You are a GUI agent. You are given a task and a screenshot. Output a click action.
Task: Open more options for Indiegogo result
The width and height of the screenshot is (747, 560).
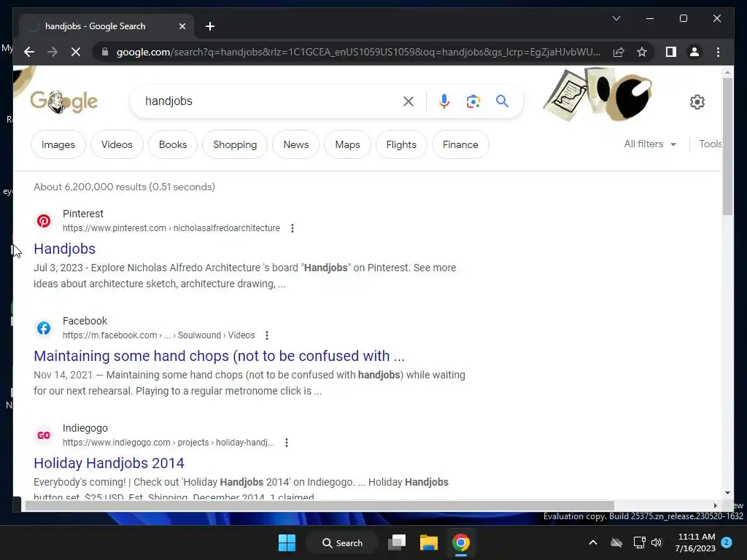(x=286, y=443)
